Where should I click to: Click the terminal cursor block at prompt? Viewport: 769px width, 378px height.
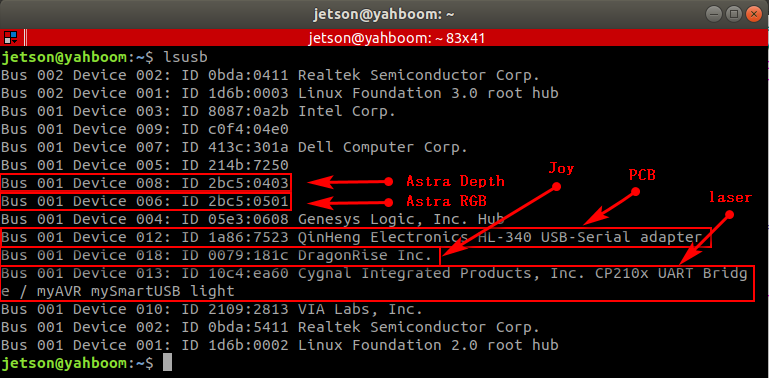tap(167, 363)
